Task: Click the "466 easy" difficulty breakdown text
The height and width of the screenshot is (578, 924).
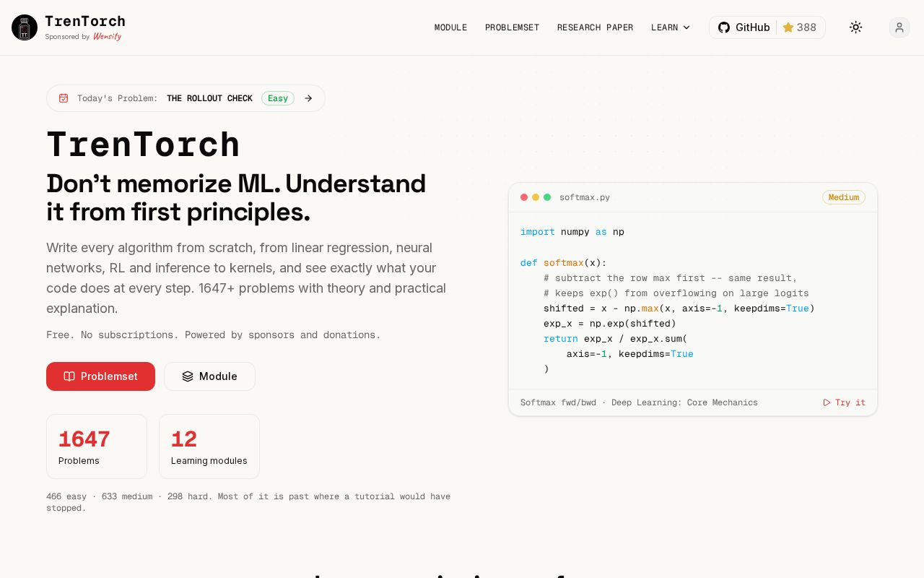Action: point(66,496)
